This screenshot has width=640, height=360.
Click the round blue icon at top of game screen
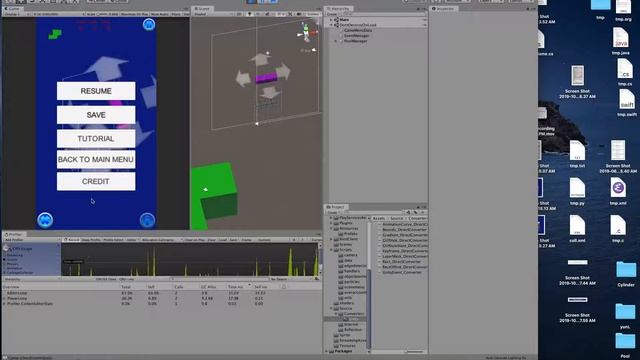[x=149, y=24]
